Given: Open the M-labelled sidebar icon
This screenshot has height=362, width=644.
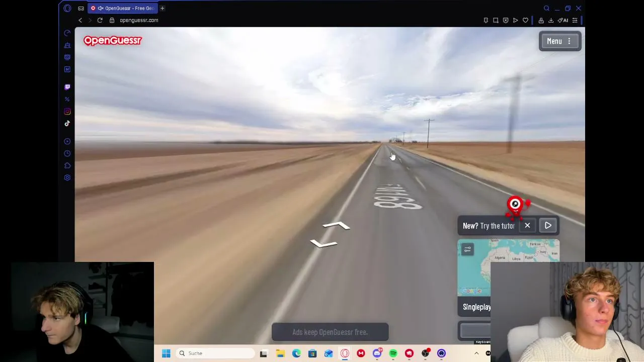Looking at the screenshot, I should [67, 69].
